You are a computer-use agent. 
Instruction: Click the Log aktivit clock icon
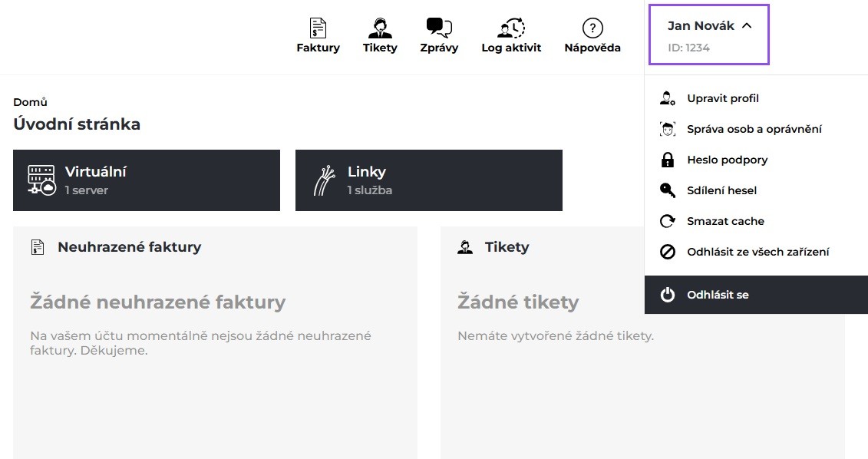click(511, 28)
